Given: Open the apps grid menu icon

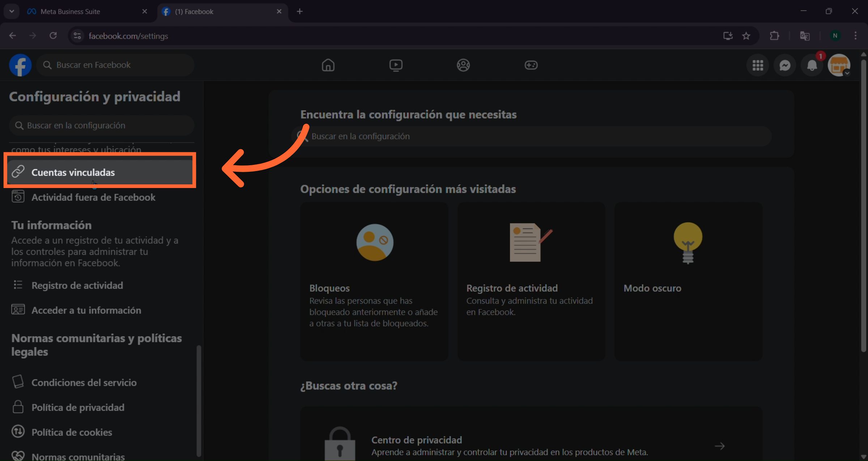Looking at the screenshot, I should (758, 65).
